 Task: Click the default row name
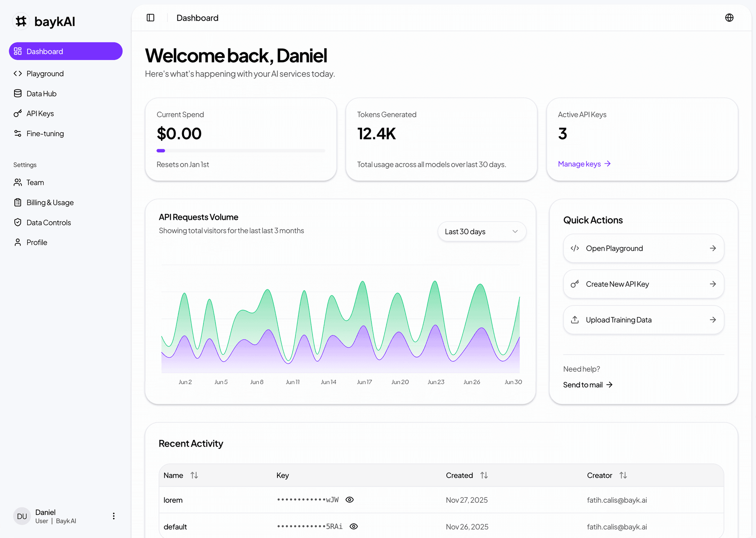click(175, 527)
